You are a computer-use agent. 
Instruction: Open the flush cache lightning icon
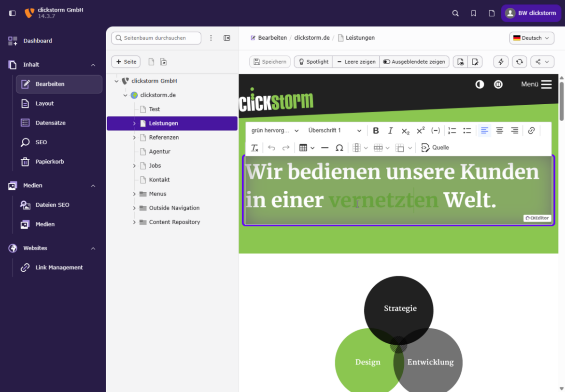click(500, 62)
